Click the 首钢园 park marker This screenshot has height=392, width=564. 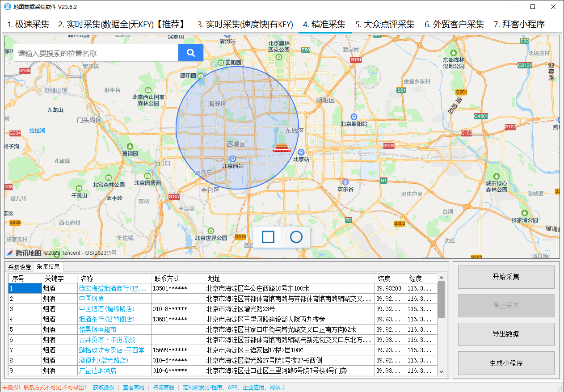pyautogui.click(x=130, y=146)
